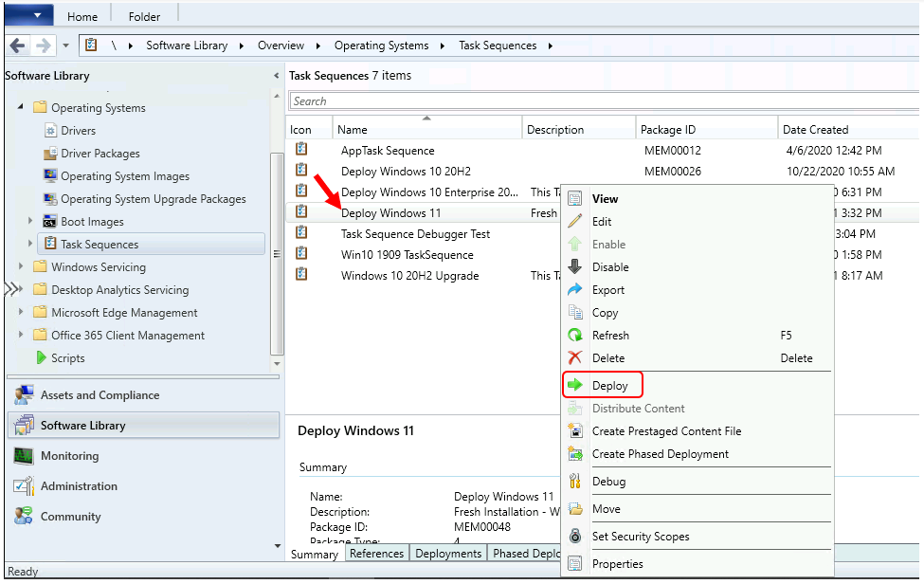
Task: Click the Deploy Windows 10 20H2 row icon
Action: point(301,170)
